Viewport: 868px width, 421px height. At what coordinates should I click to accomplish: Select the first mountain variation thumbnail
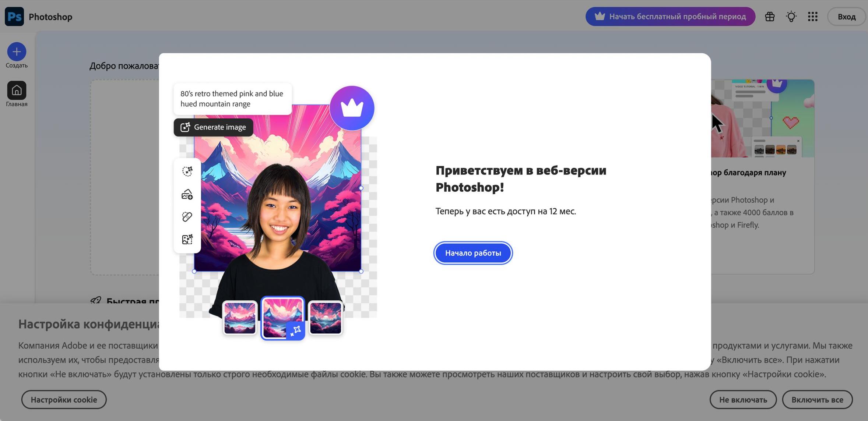pos(240,317)
